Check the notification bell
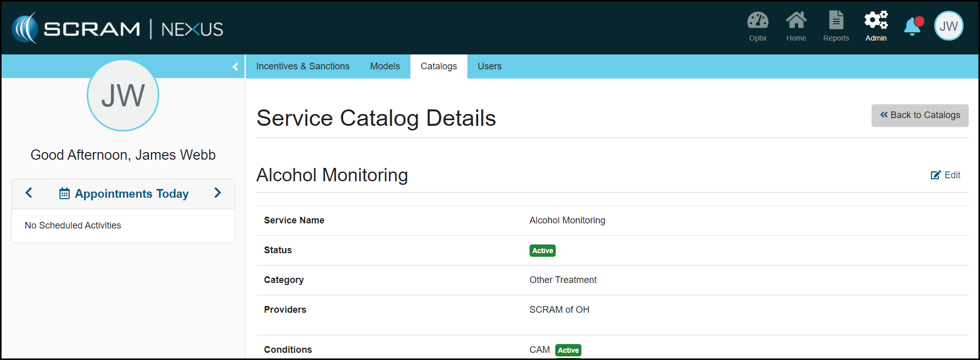This screenshot has width=980, height=360. 913,26
